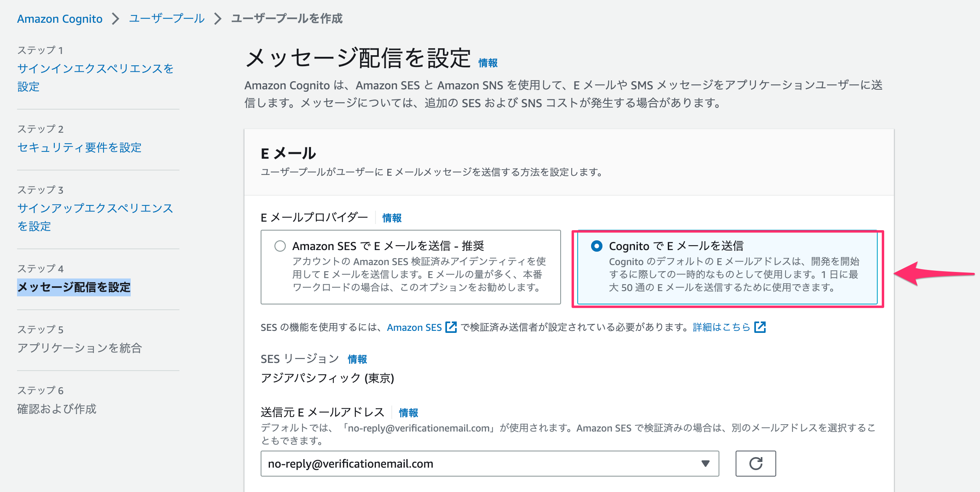Image resolution: width=980 pixels, height=492 pixels.
Task: Open 情報 link next to E メールプロバイダー
Action: [x=392, y=218]
